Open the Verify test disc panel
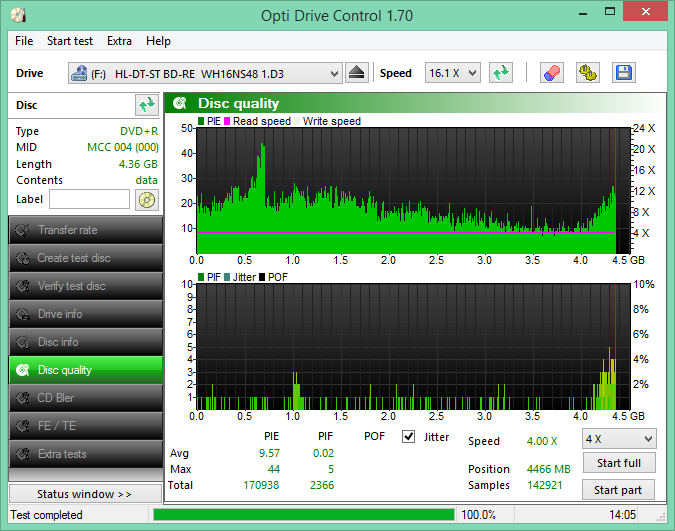This screenshot has width=675, height=531. click(86, 286)
